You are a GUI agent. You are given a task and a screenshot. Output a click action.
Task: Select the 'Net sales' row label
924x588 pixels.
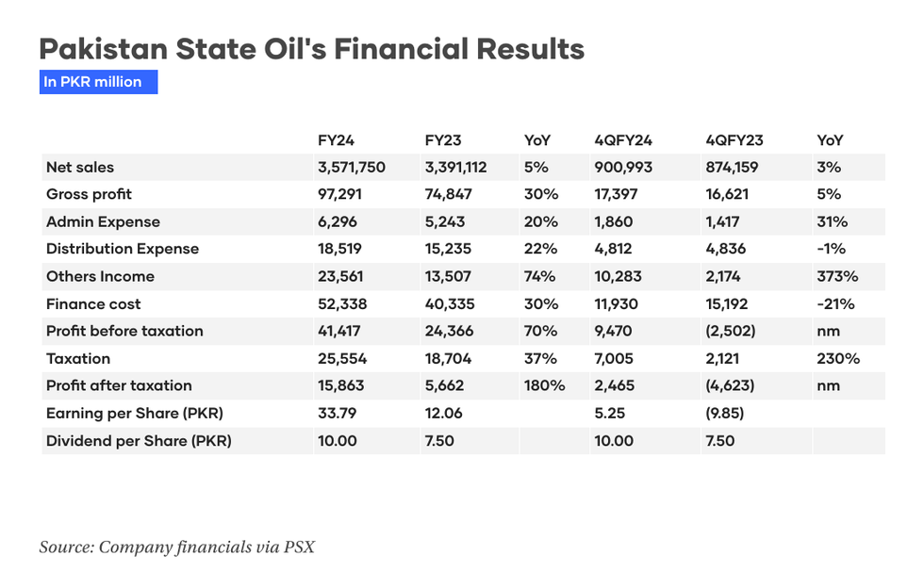[x=80, y=168]
